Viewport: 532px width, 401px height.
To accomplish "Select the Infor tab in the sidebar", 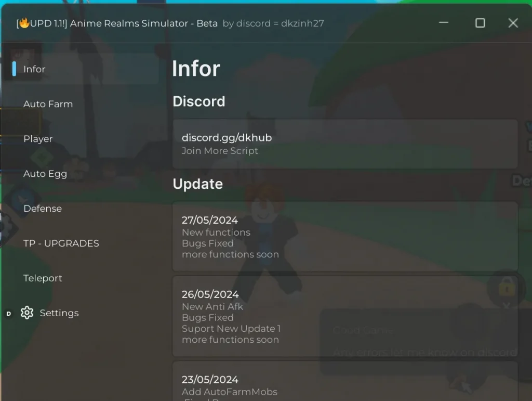I will pyautogui.click(x=34, y=69).
